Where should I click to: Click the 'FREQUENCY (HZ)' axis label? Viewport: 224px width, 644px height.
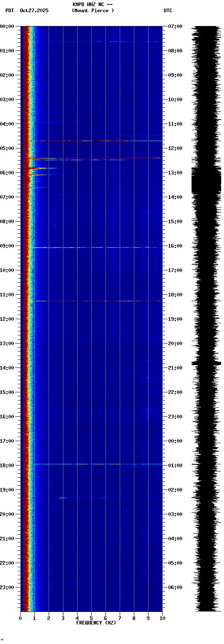pos(96,623)
